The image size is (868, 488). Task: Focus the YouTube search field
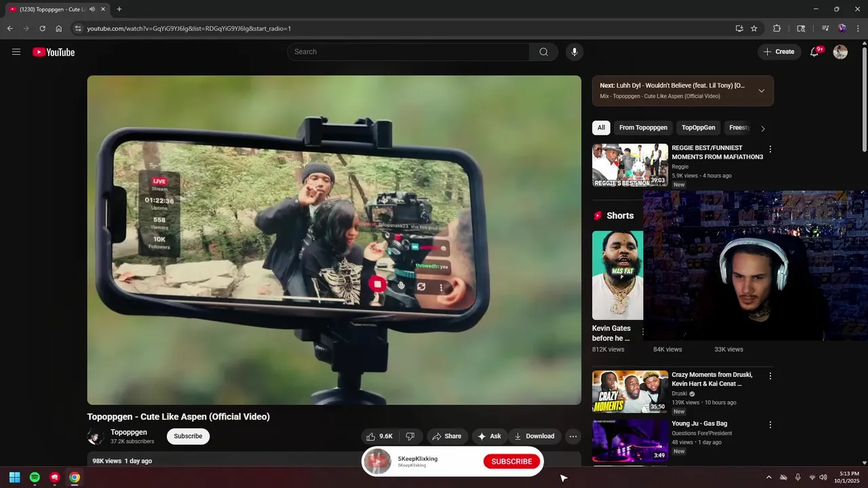point(408,52)
